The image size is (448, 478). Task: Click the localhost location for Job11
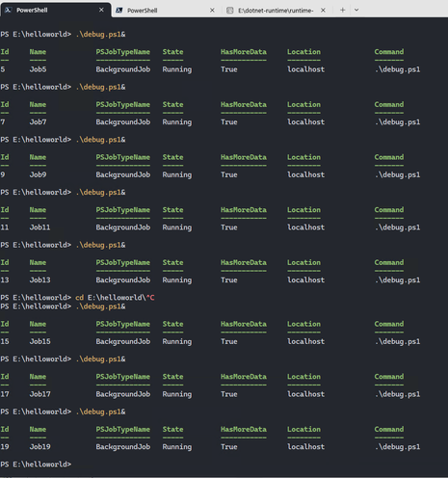point(305,227)
